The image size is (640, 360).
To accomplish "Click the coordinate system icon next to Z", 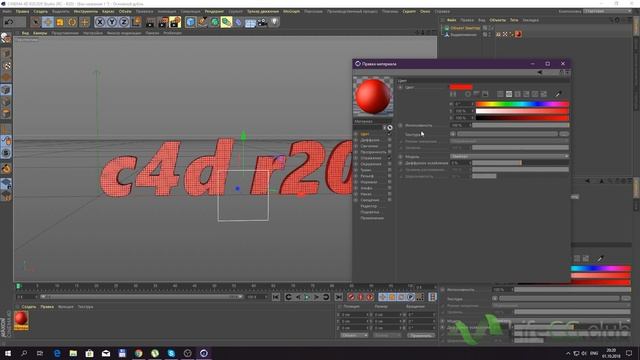I will click(x=136, y=22).
